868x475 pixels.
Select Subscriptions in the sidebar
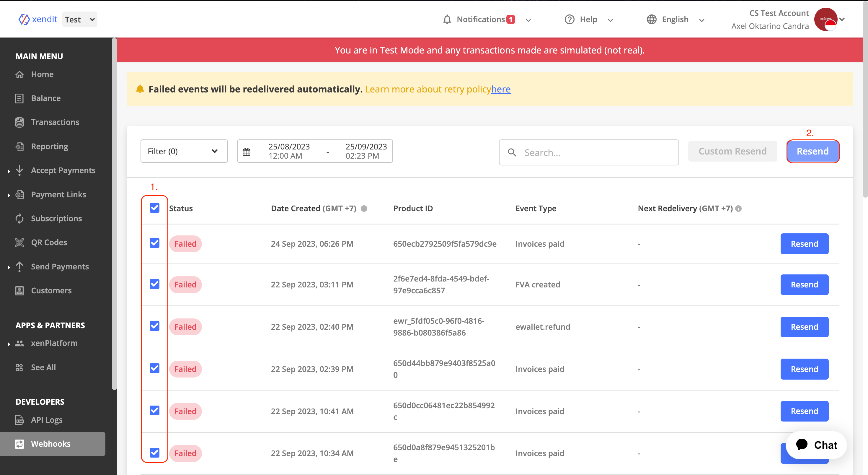click(56, 218)
